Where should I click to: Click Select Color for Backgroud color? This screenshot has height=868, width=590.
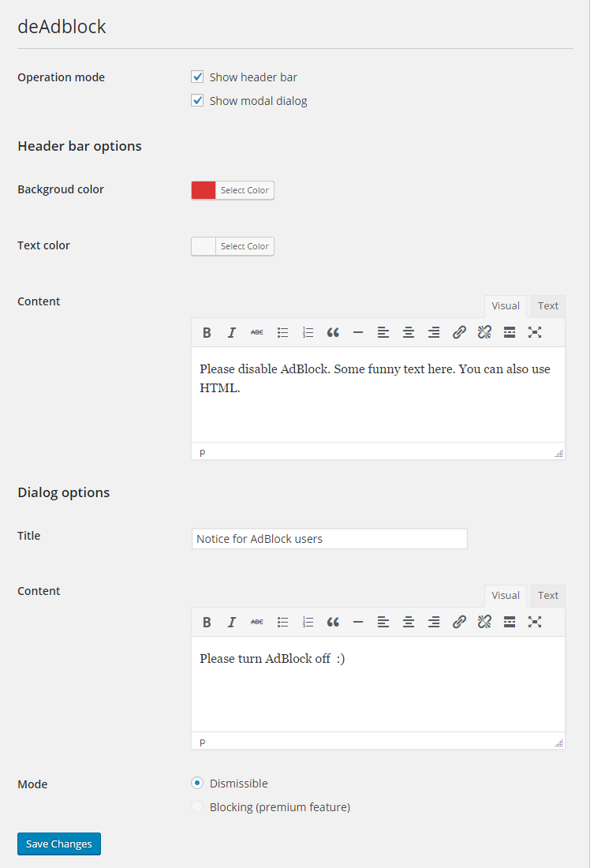click(245, 190)
